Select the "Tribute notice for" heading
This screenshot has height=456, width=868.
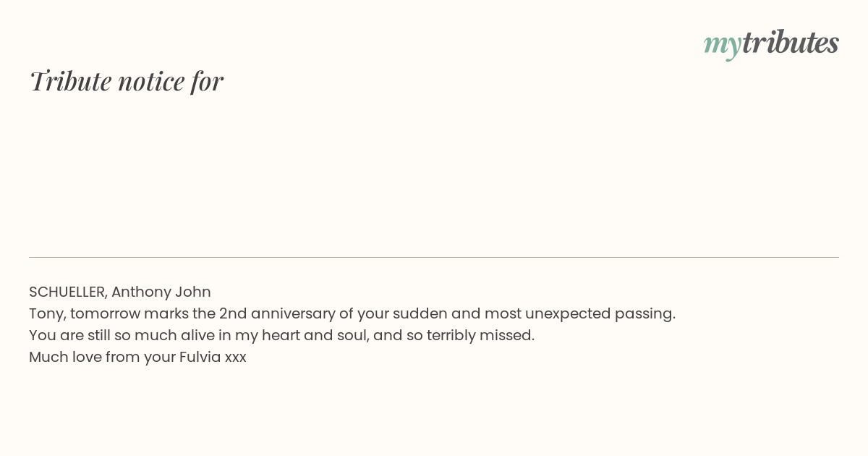[x=126, y=81]
